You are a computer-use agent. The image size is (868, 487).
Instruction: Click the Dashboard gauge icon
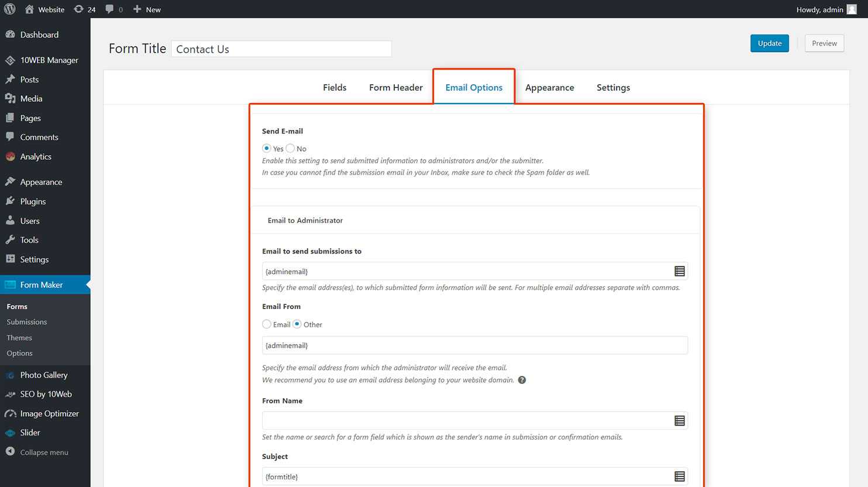pos(10,35)
